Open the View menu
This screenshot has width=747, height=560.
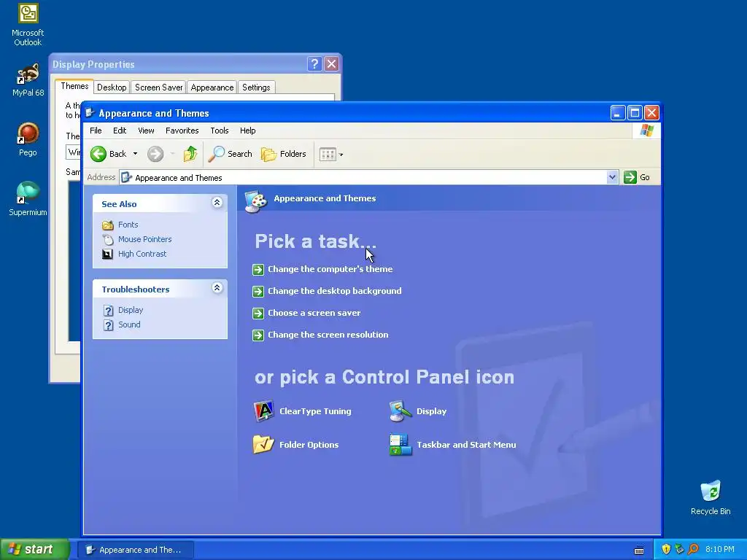146,131
